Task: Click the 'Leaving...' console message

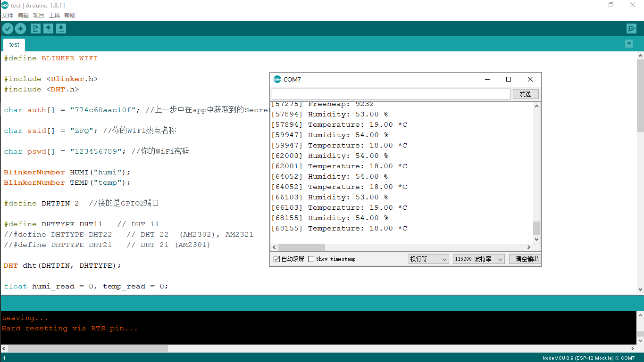Action: pos(25,318)
